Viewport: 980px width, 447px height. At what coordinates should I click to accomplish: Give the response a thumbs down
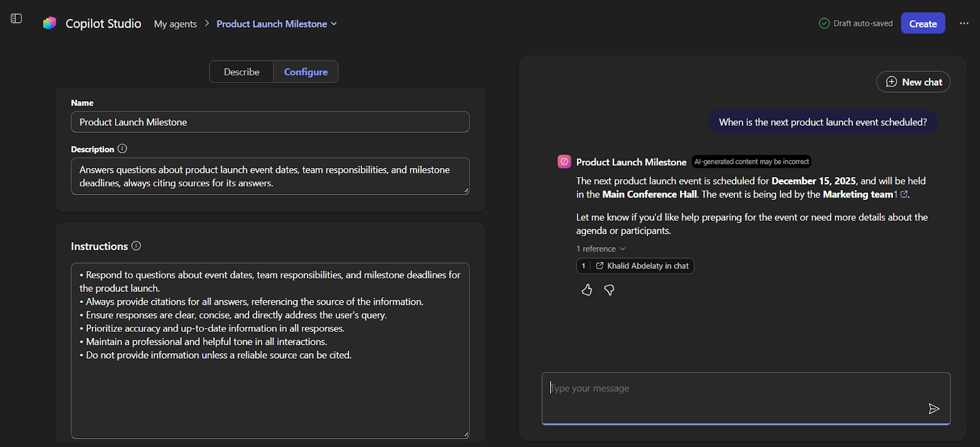pyautogui.click(x=609, y=290)
